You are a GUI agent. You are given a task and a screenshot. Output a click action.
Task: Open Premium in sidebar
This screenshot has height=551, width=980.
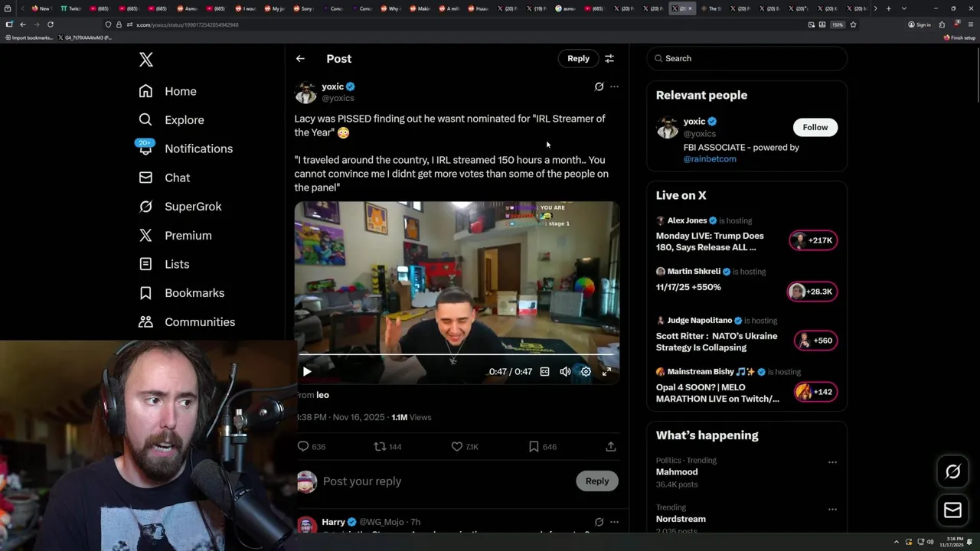coord(175,236)
